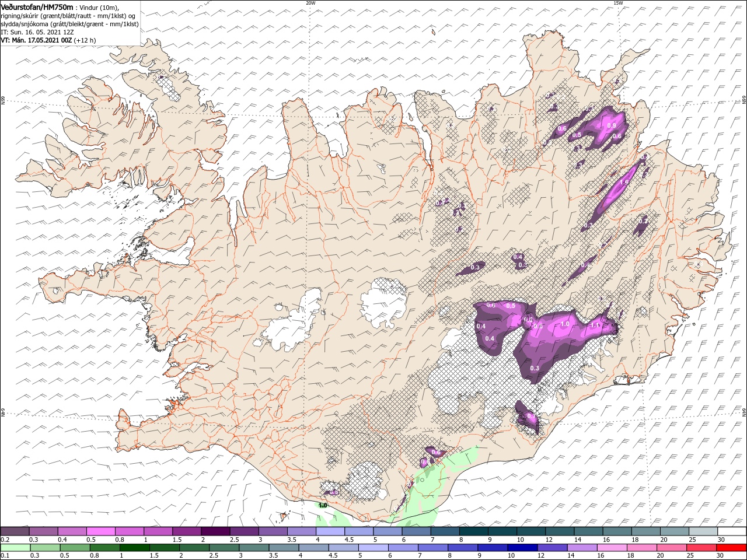The height and width of the screenshot is (560, 747).
Task: Click the light green rain area on south coast
Action: [429, 490]
